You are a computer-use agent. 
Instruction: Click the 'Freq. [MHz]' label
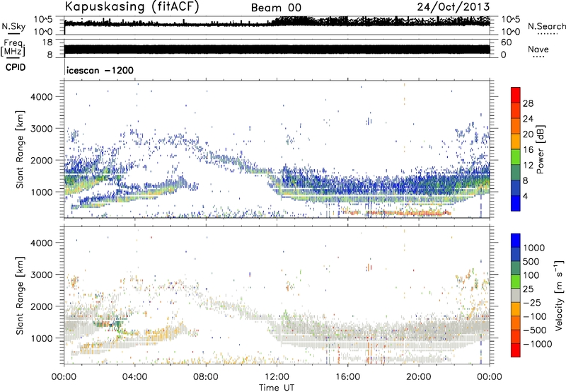13,47
